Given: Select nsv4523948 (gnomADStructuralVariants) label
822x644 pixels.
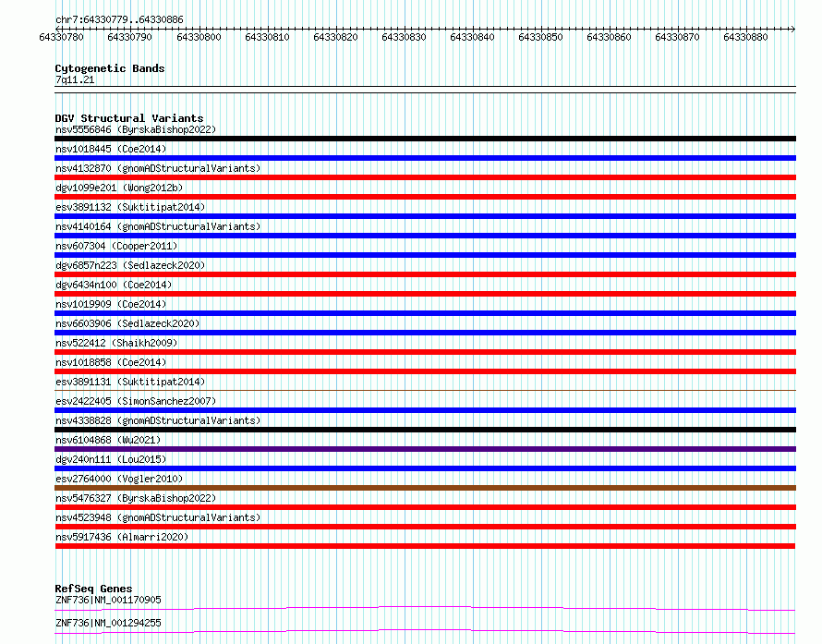Looking at the screenshot, I should coord(158,517).
